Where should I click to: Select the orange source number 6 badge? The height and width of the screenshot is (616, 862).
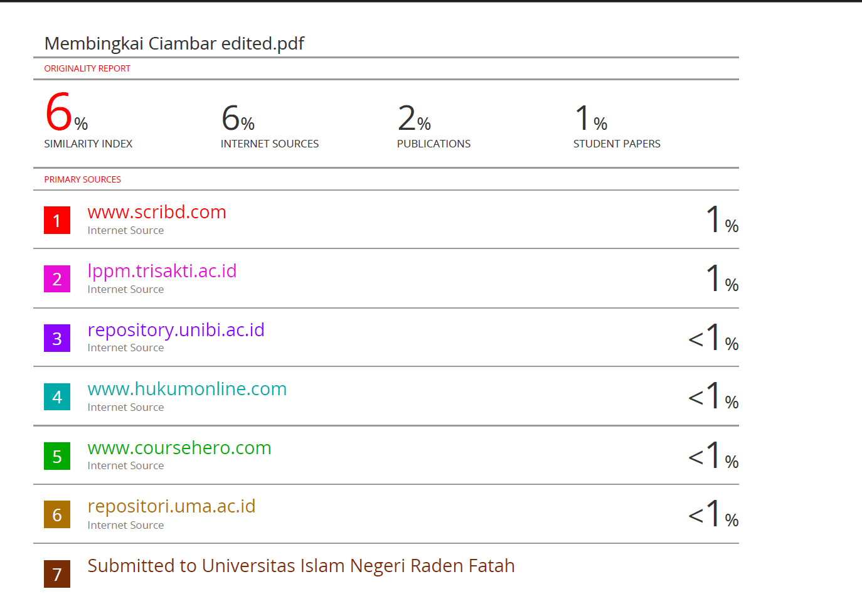tap(57, 515)
